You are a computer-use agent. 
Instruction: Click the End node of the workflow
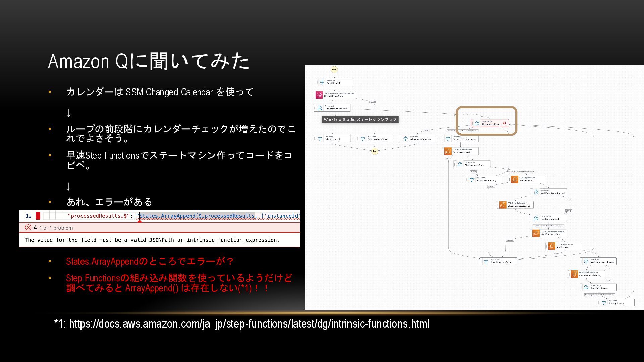coord(375,151)
